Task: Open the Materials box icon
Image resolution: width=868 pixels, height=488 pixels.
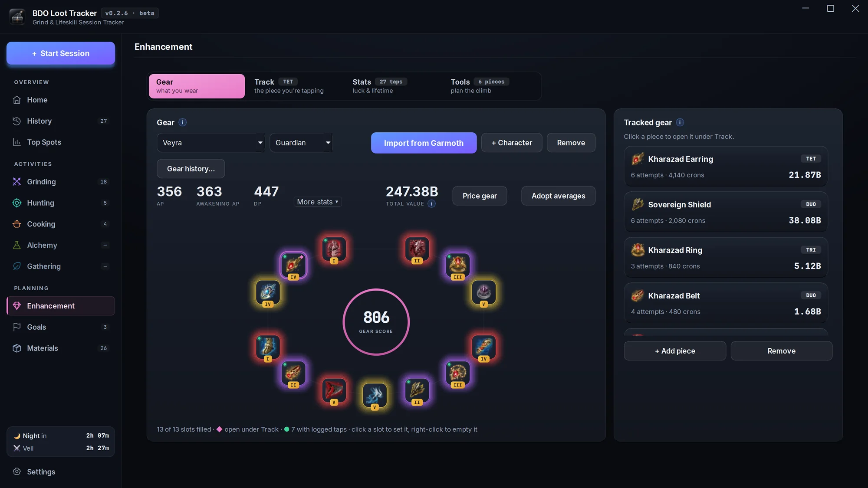Action: coord(17,348)
